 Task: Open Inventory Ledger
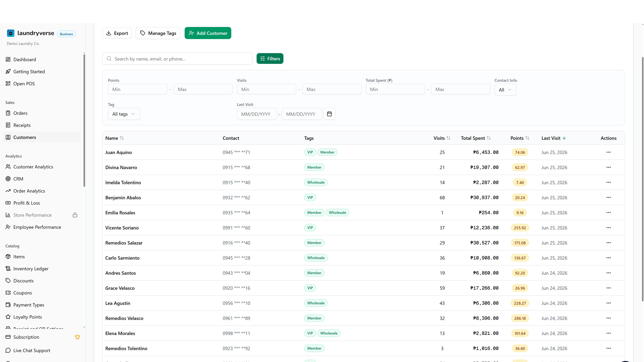pos(41,268)
